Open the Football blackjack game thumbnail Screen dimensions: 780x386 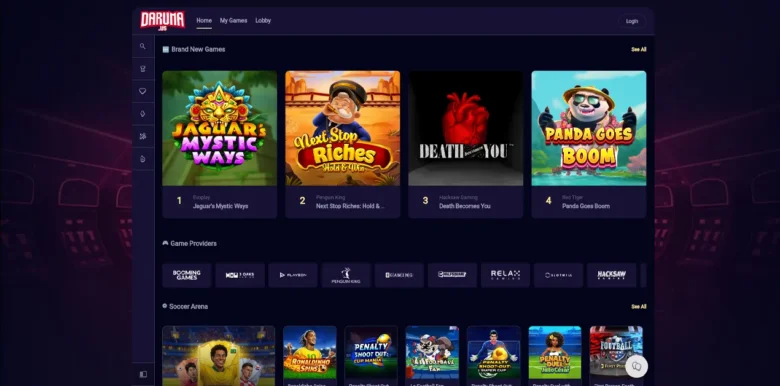(616, 352)
